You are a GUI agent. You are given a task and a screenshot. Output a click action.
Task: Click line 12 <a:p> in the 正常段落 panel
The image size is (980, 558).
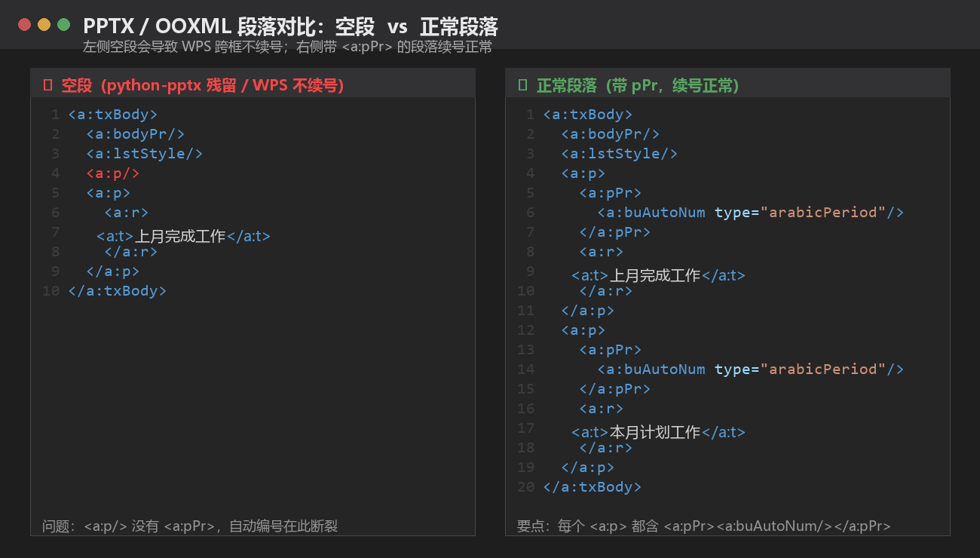[583, 330]
